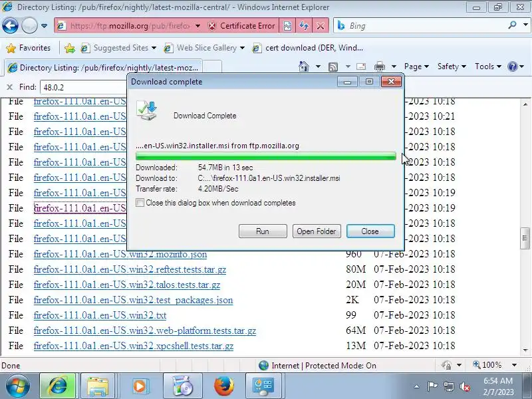The width and height of the screenshot is (532, 399).
Task: Click the Read Mail icon
Action: point(361,66)
